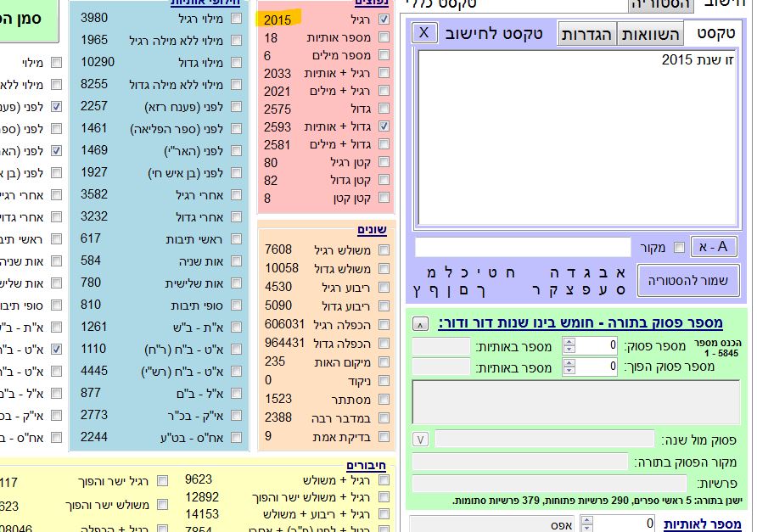757x532 pixels.
Task: Click the A-א language switch button
Action: pyautogui.click(x=713, y=247)
